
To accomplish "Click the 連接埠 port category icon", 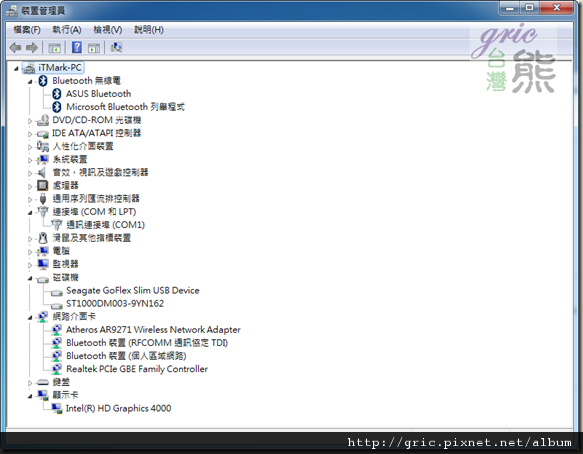I will [43, 212].
